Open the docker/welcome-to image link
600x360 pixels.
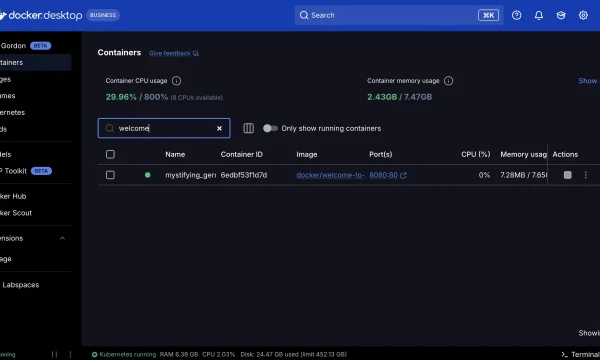coord(330,175)
